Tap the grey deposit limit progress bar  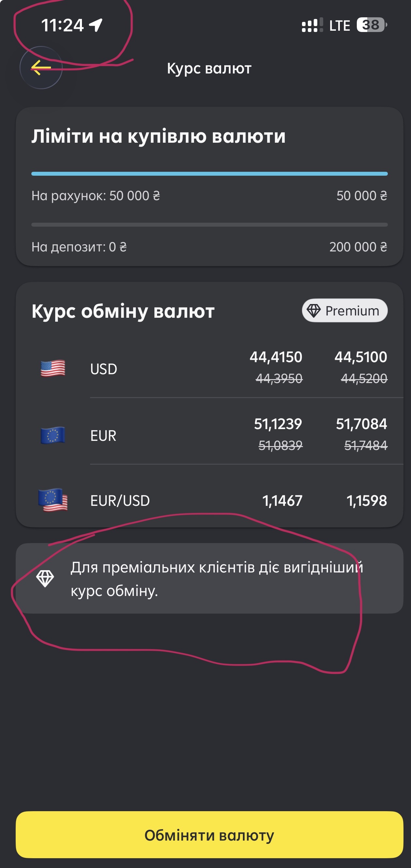click(210, 225)
